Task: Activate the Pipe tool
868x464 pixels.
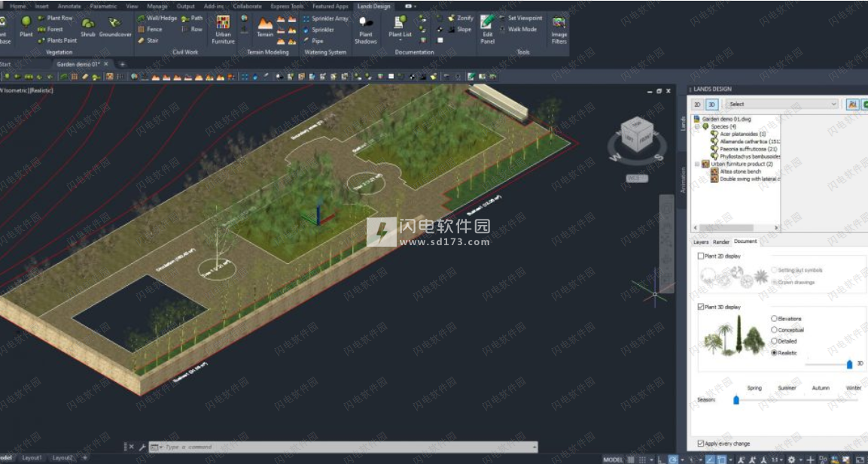Action: pos(313,41)
